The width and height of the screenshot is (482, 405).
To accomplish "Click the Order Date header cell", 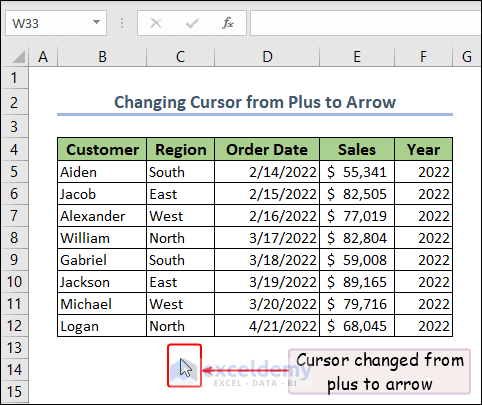I will point(267,149).
